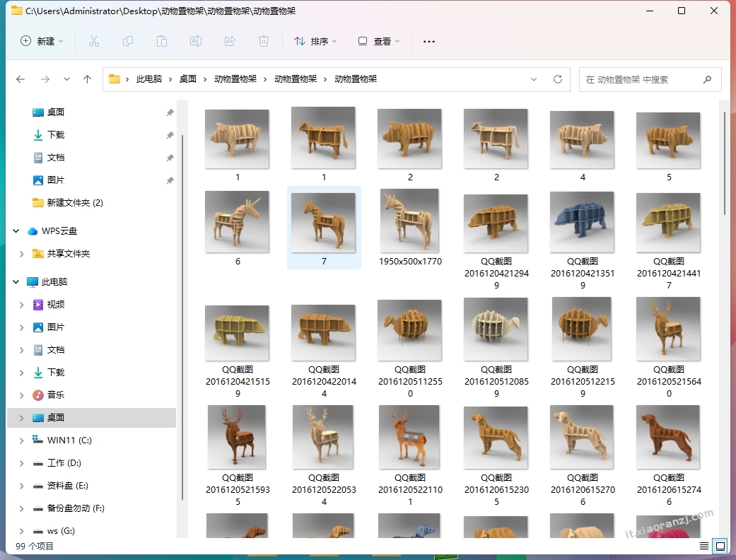Collapse the 此电脑 tree node

pos(16,281)
